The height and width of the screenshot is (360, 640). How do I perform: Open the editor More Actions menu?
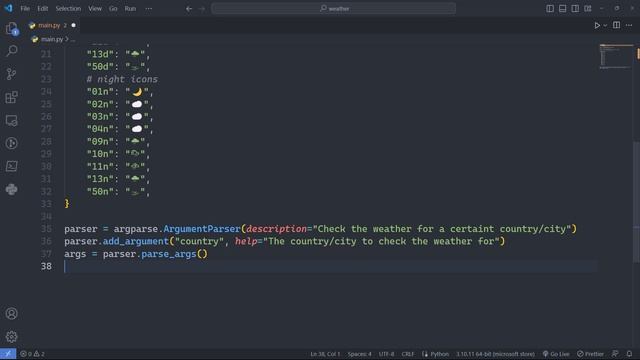point(629,25)
